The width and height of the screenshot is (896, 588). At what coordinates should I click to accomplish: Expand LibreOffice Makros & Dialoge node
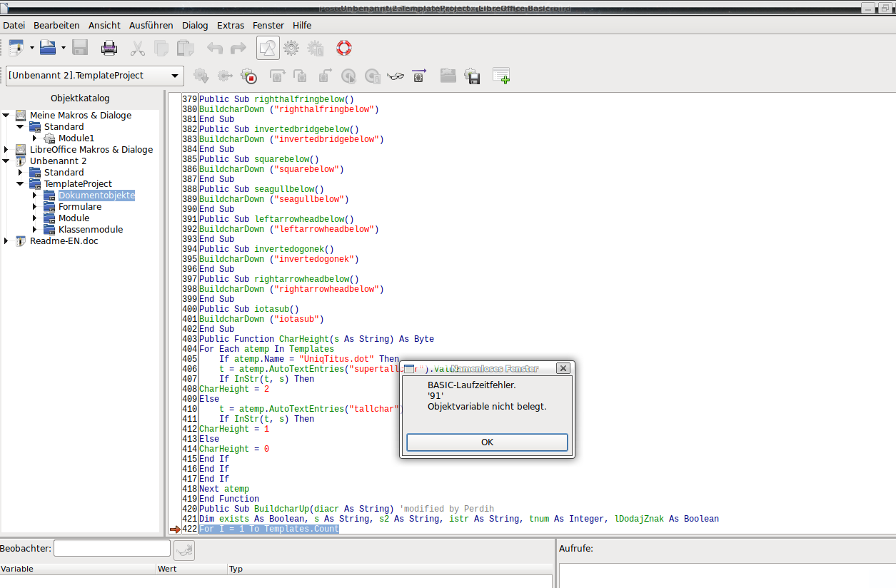6,149
